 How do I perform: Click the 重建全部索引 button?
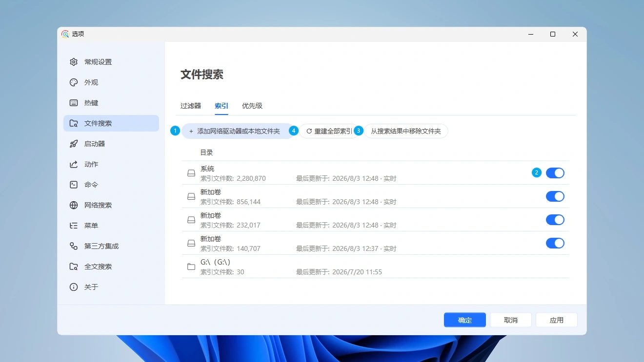click(x=329, y=131)
